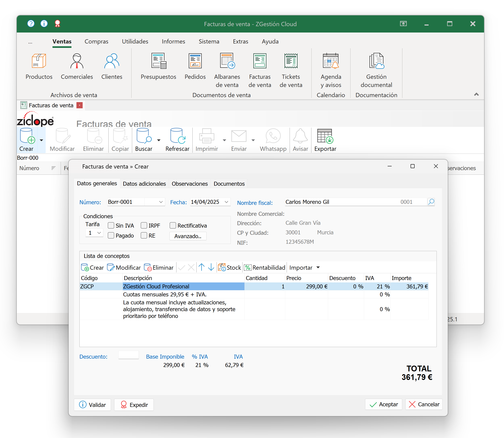Open Gestión documental
This screenshot has width=504, height=438.
376,70
